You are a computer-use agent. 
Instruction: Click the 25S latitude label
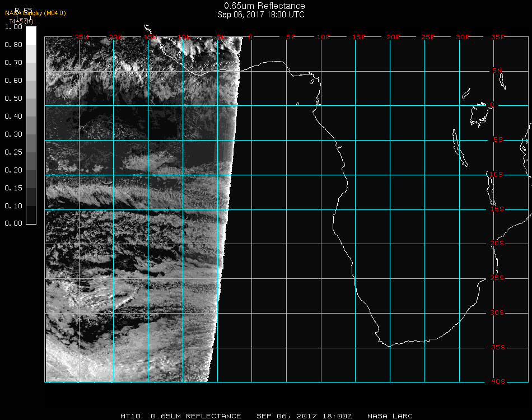[497, 278]
